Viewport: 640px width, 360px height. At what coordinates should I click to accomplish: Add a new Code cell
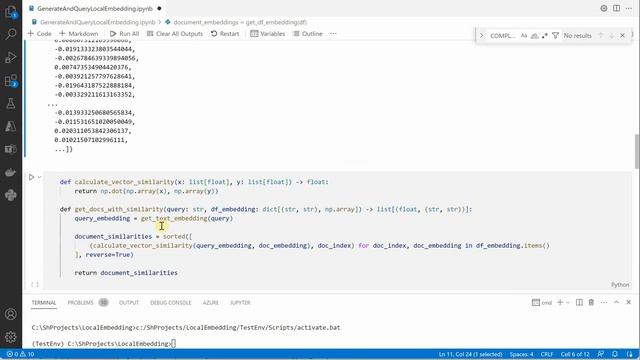click(39, 33)
